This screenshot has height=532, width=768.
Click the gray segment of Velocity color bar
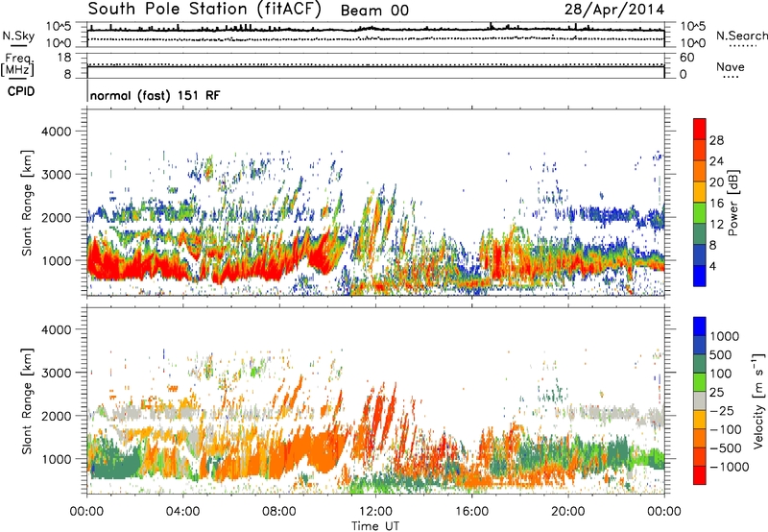700,400
